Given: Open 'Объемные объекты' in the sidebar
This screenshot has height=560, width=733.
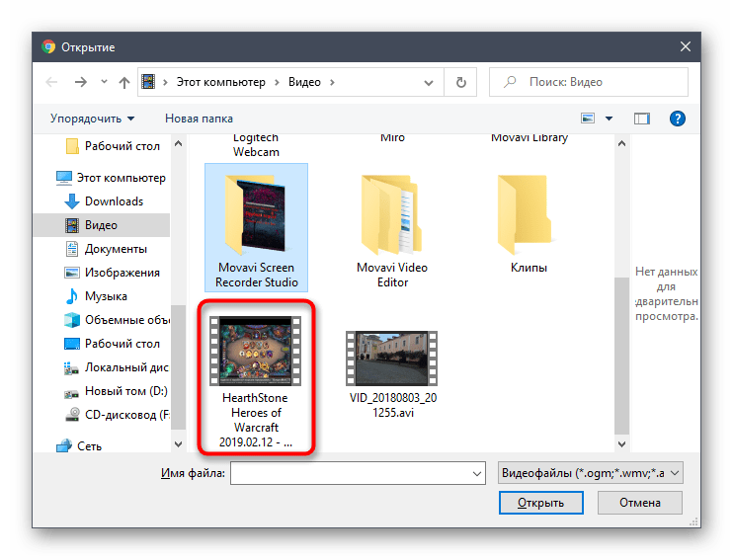Looking at the screenshot, I should click(x=117, y=320).
